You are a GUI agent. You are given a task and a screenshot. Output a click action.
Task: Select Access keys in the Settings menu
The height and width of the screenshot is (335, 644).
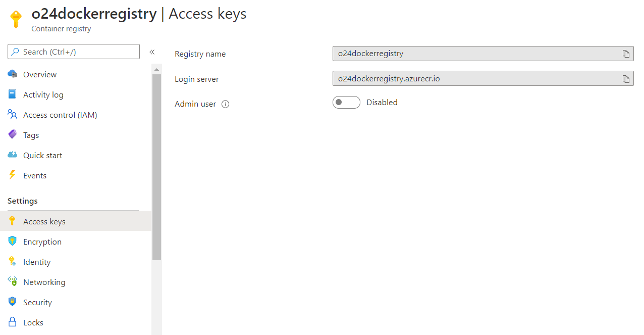44,221
